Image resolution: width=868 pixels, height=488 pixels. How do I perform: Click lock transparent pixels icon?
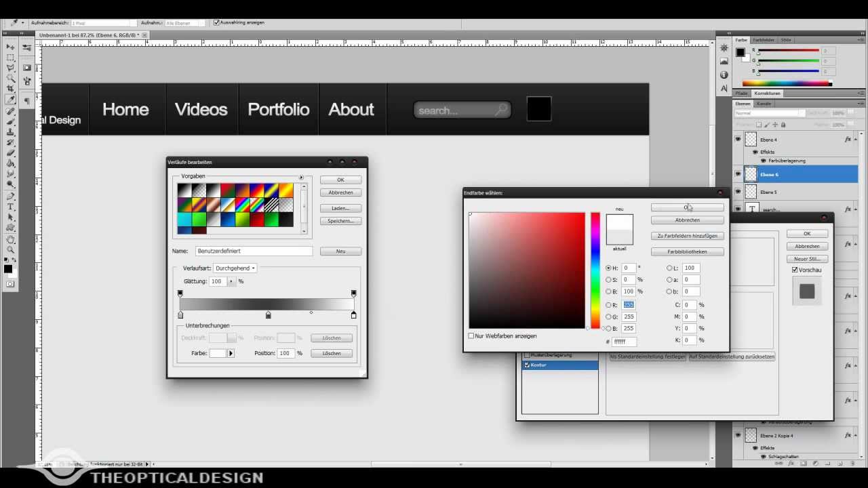point(759,125)
